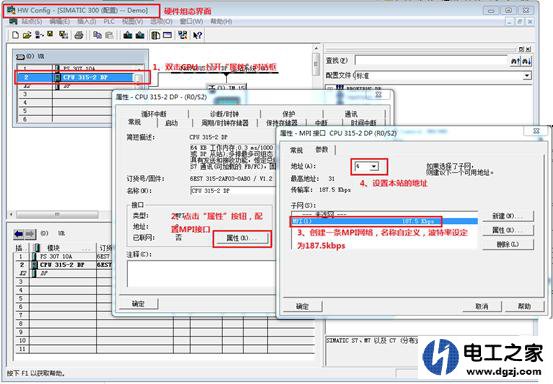Click the Print toolbar icon
Viewport: 553px width, 384px height.
pos(79,35)
